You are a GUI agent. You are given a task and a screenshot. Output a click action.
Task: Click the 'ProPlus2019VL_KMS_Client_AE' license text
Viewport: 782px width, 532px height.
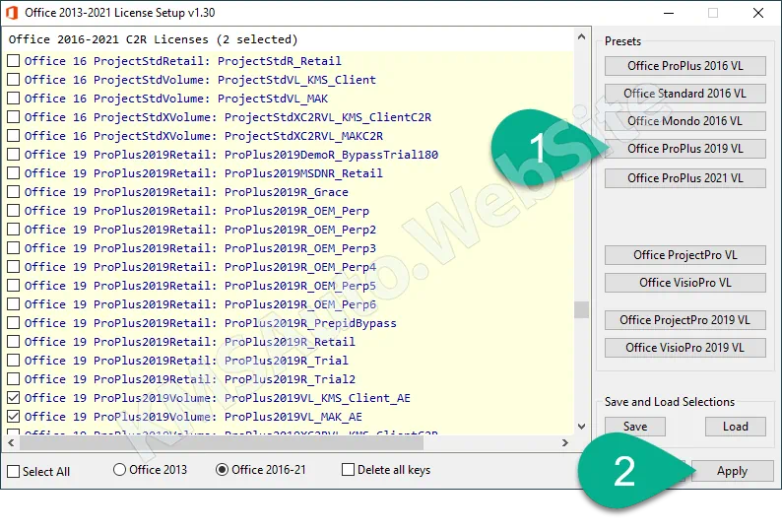317,398
